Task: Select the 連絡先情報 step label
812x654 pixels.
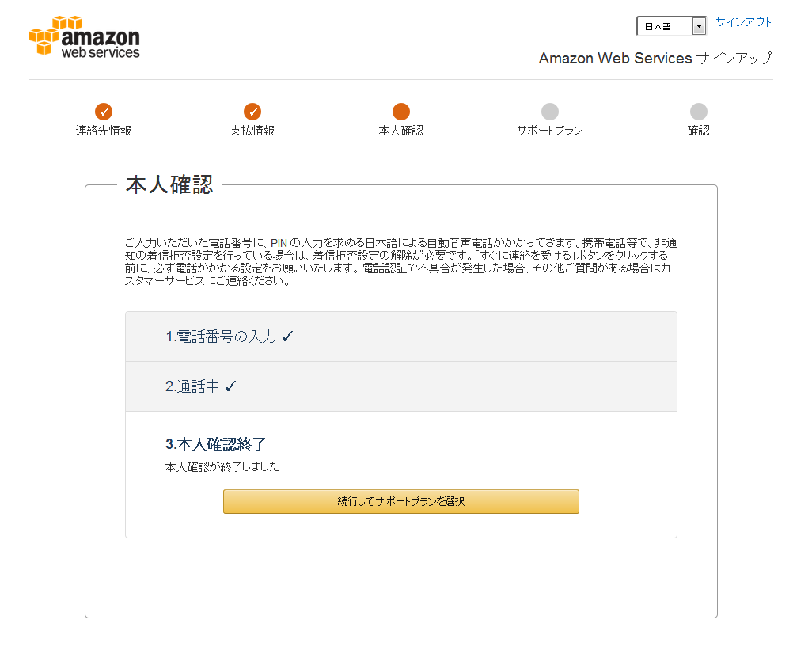Action: [x=104, y=131]
